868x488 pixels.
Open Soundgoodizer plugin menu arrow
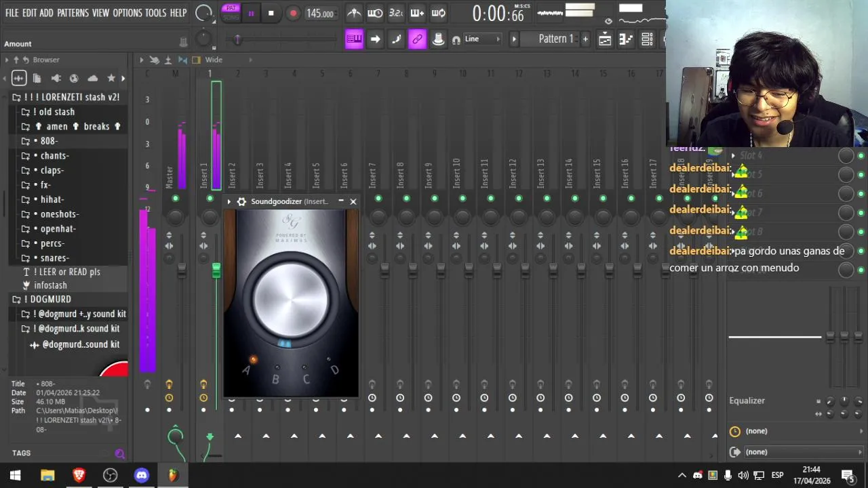click(229, 201)
